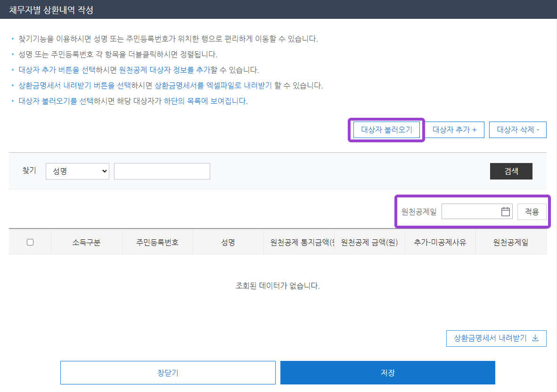The image size is (557, 392).
Task: Click 대상자 삭제 - button
Action: (x=517, y=130)
